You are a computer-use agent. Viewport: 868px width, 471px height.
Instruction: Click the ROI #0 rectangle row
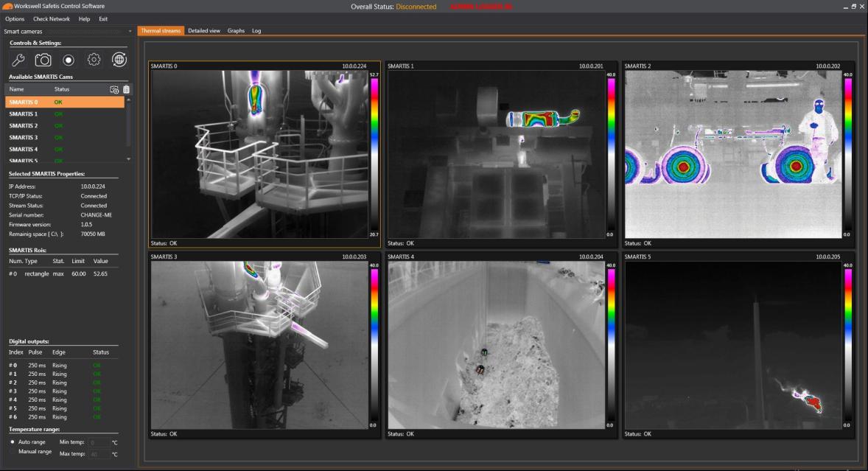click(x=58, y=274)
